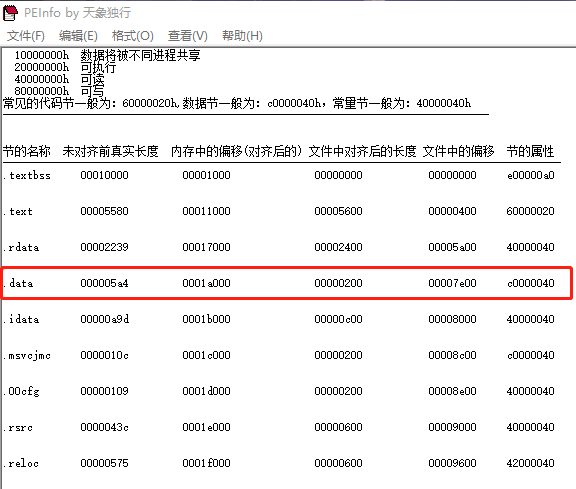Click memory offset 0001d000 of .00cfg
This screenshot has width=576, height=489.
coord(206,391)
